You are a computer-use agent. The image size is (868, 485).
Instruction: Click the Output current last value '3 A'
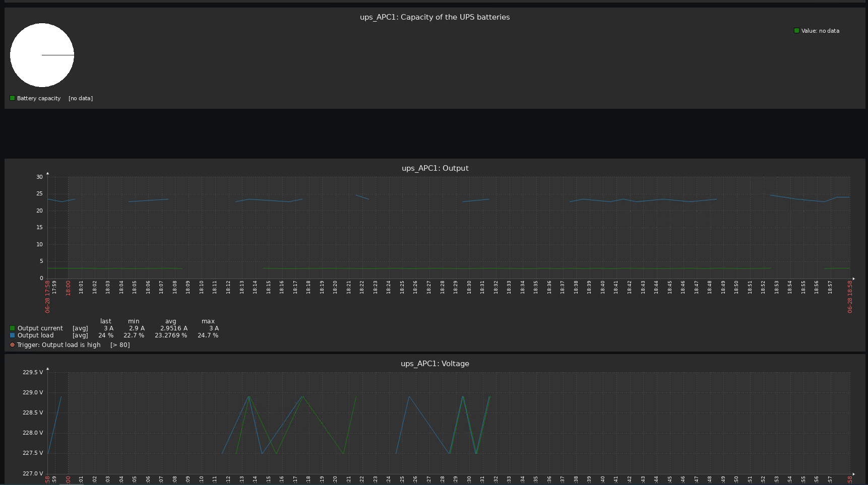[x=109, y=328]
